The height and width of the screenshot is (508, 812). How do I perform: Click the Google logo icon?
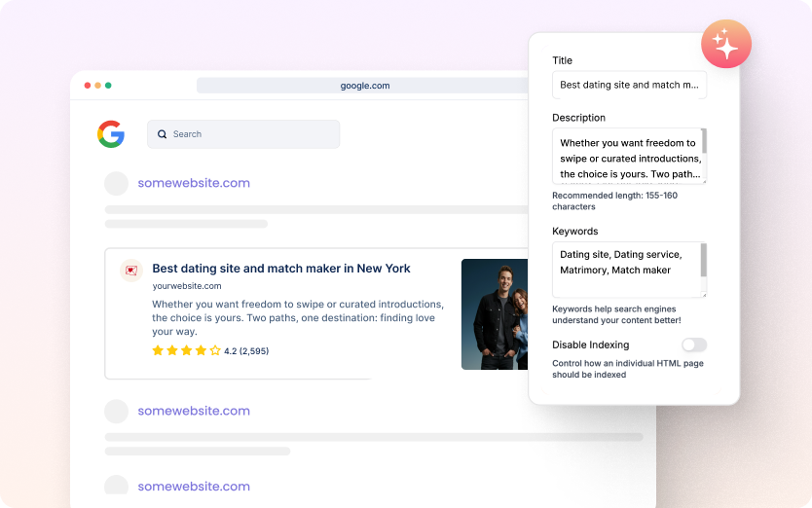[x=111, y=134]
